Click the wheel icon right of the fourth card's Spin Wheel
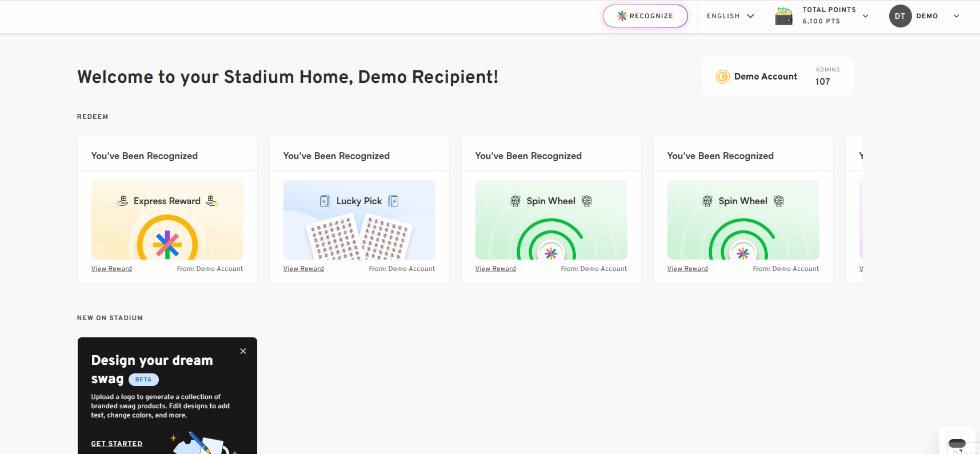Image resolution: width=980 pixels, height=454 pixels. pyautogui.click(x=779, y=201)
